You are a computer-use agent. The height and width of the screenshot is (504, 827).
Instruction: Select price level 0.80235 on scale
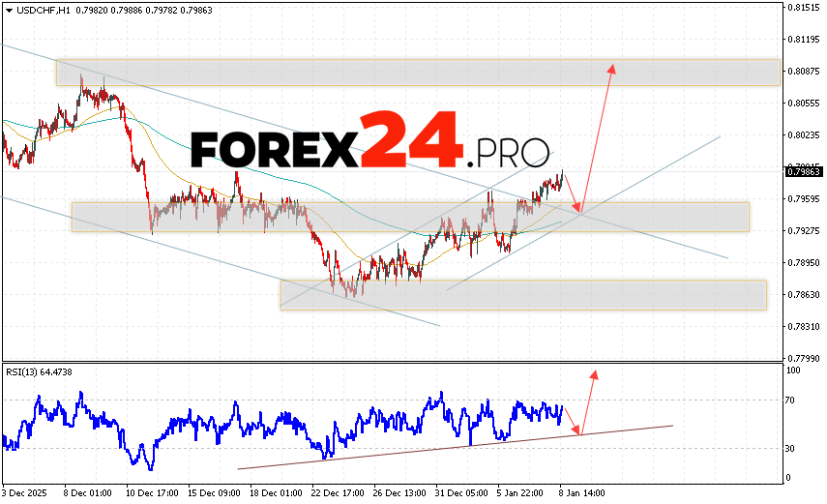click(x=804, y=134)
